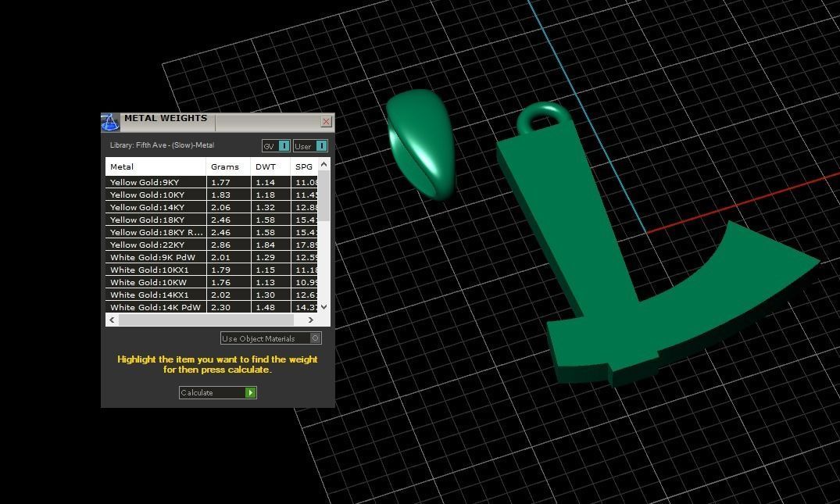Click the 1.77 grams cell

coord(228,182)
